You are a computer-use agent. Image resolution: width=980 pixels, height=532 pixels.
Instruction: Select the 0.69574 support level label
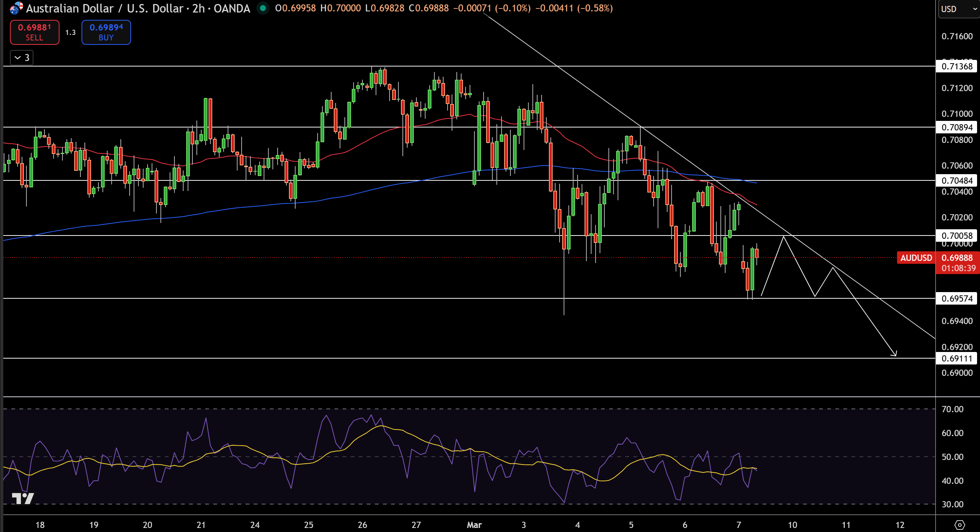tap(957, 298)
